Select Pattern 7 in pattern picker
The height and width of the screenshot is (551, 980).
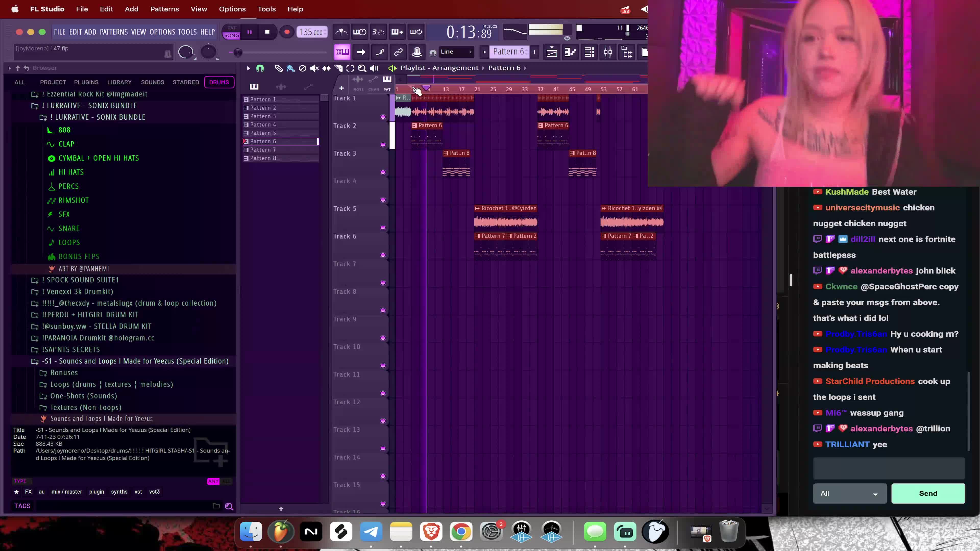281,150
